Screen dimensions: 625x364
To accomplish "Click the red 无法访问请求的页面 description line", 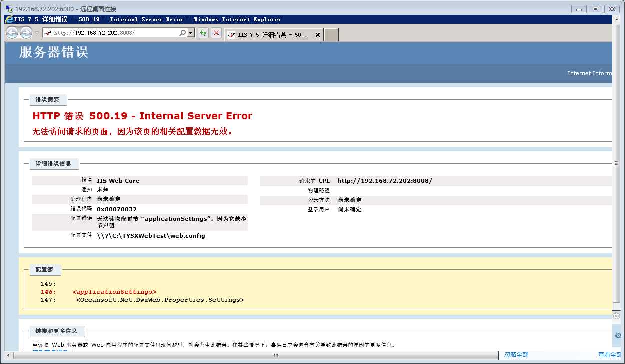I will coord(132,132).
